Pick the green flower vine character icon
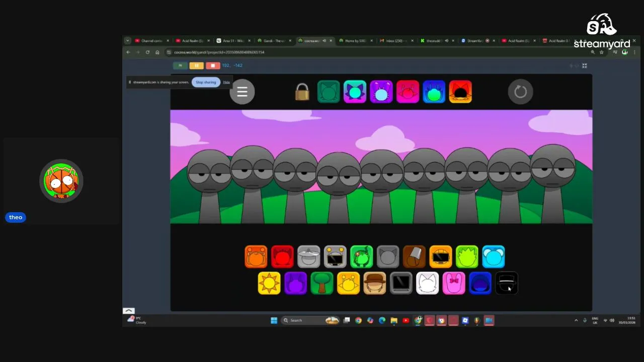 click(x=361, y=256)
